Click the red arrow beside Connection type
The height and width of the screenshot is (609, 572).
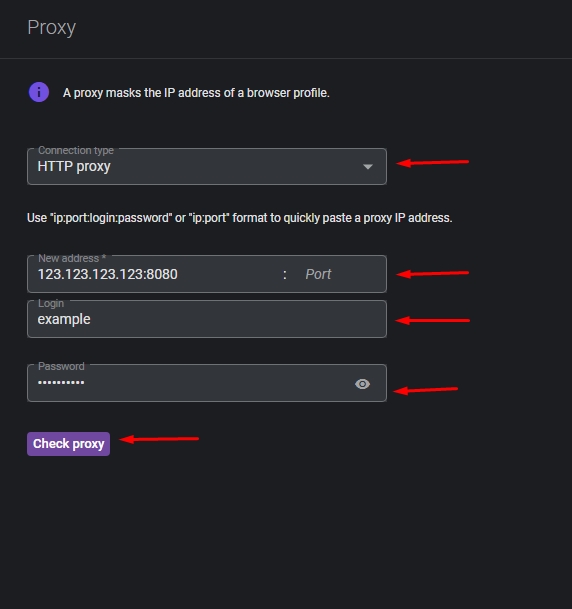point(432,162)
